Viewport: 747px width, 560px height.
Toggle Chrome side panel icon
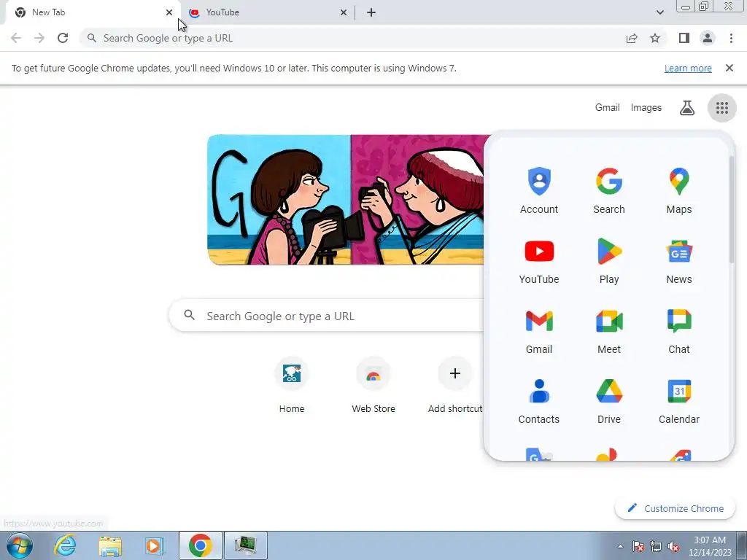pos(684,38)
